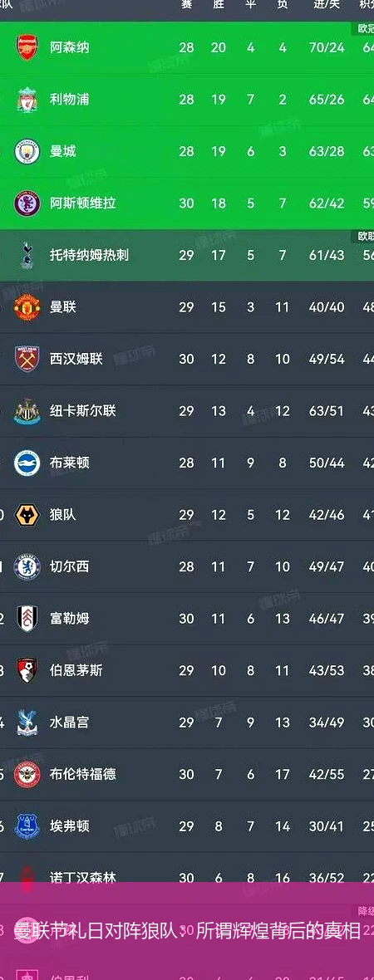374x980 pixels.
Task: Select the Manchester United crest icon
Action: click(x=27, y=307)
